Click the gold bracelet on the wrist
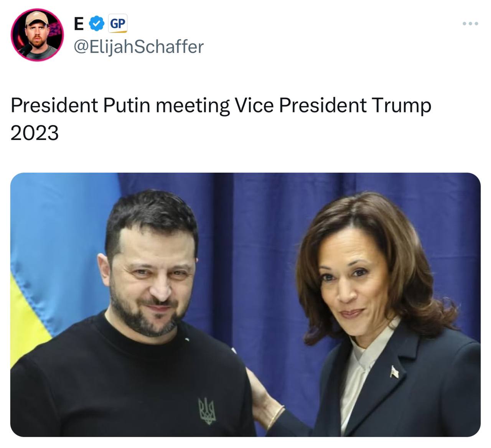This screenshot has height=448, width=491. pos(275,417)
